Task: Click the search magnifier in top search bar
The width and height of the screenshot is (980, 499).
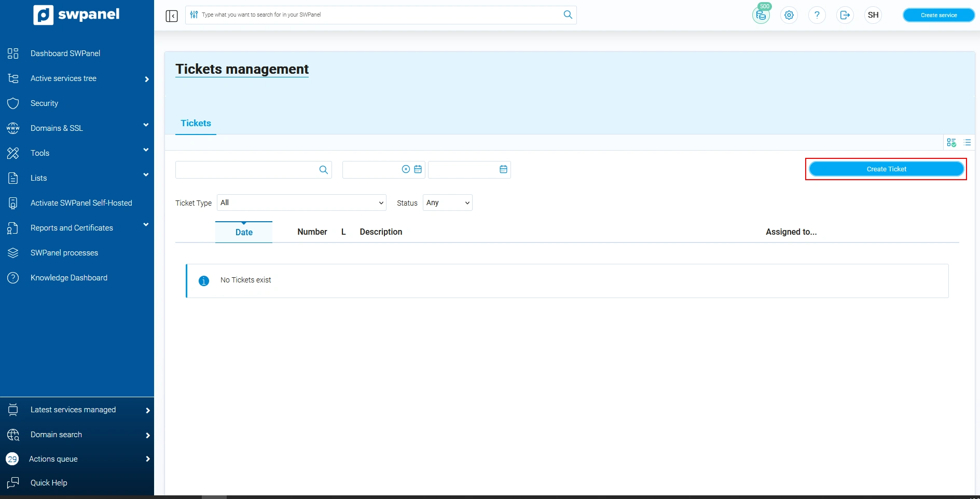Action: point(568,15)
